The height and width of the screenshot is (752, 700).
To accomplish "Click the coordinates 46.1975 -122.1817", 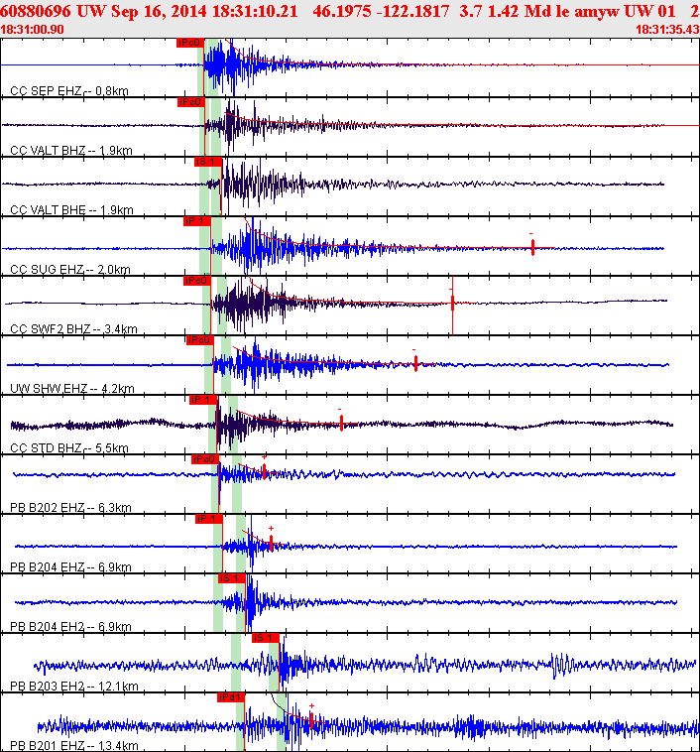I will click(381, 11).
